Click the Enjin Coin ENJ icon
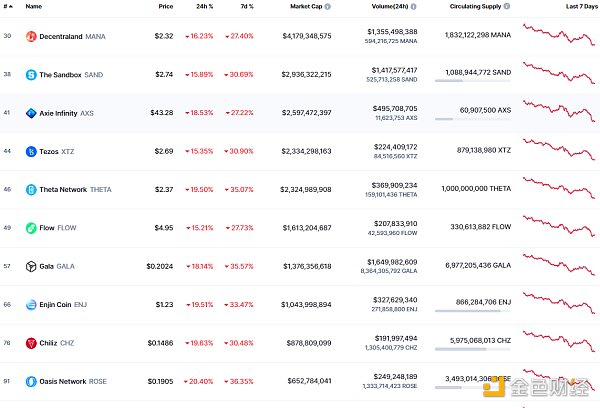The width and height of the screenshot is (600, 408). (32, 304)
